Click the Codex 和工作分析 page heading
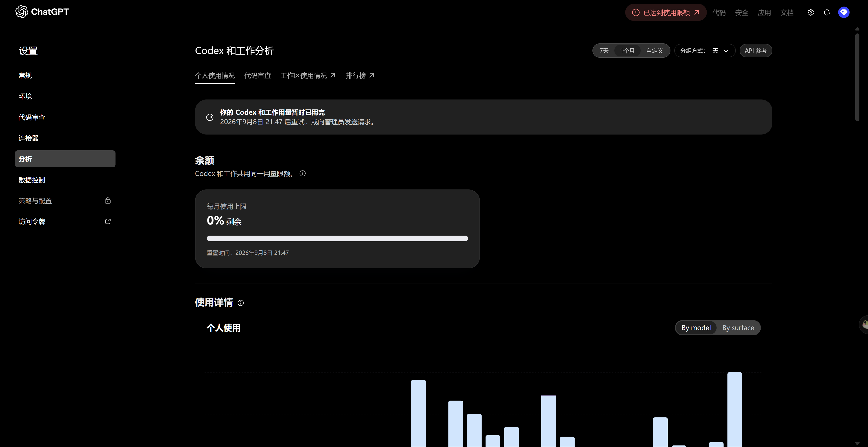Image resolution: width=868 pixels, height=447 pixels. pos(235,51)
